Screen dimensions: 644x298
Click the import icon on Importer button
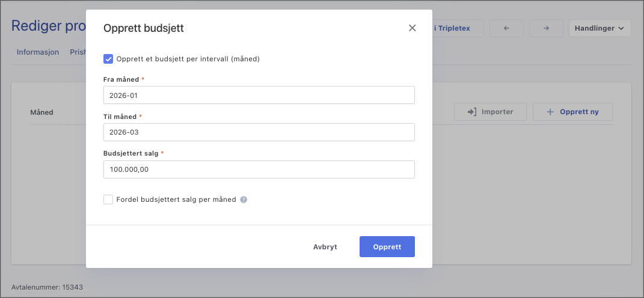(x=472, y=112)
